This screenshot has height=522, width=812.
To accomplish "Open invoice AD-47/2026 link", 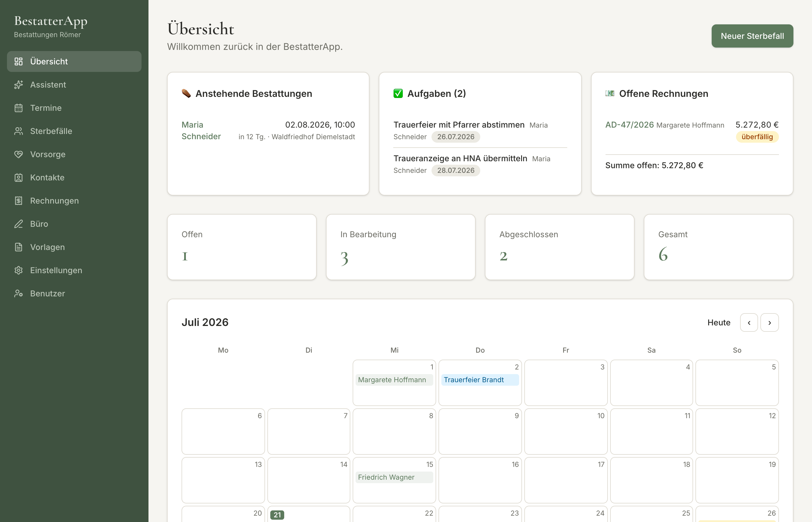I will click(629, 125).
